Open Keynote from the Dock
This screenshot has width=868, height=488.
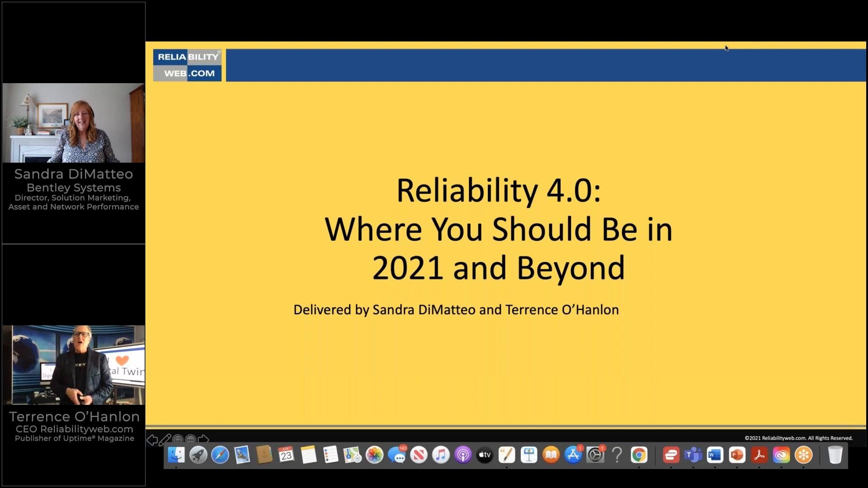click(x=529, y=455)
